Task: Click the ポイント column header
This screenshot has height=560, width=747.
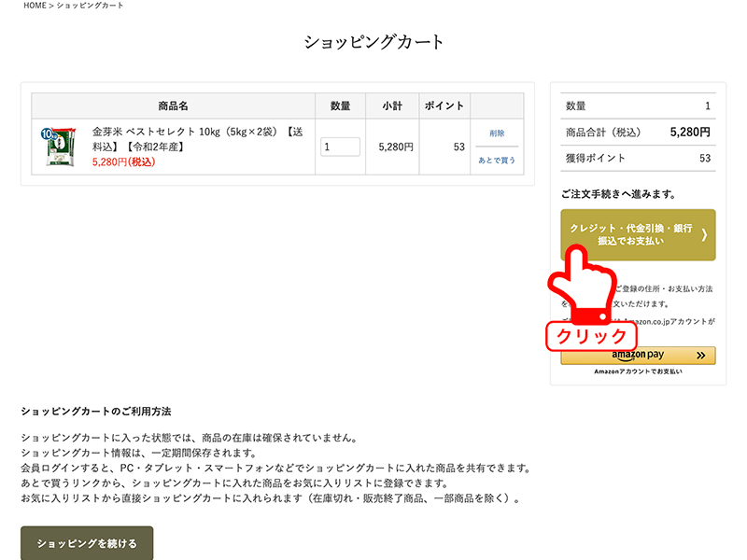Action: point(444,106)
